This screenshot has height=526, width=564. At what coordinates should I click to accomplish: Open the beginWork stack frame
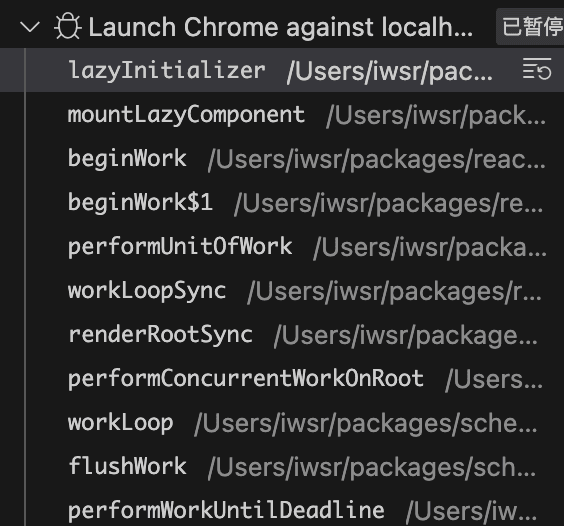click(282, 159)
